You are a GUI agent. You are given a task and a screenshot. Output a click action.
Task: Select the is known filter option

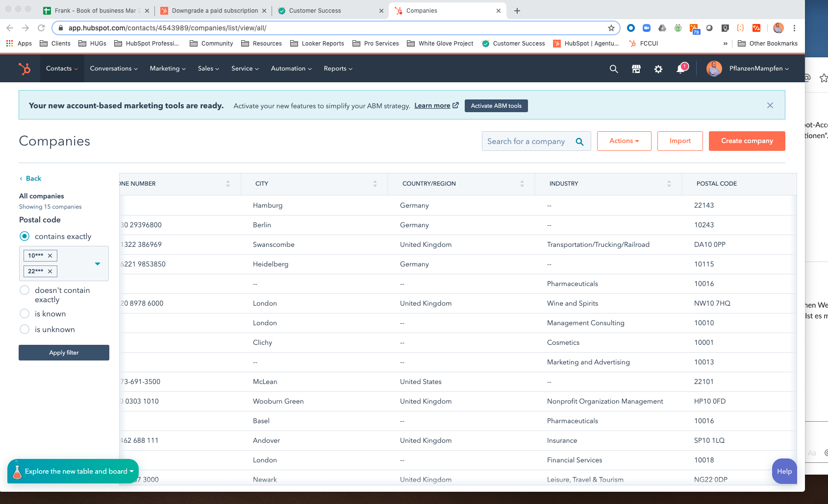[25, 313]
